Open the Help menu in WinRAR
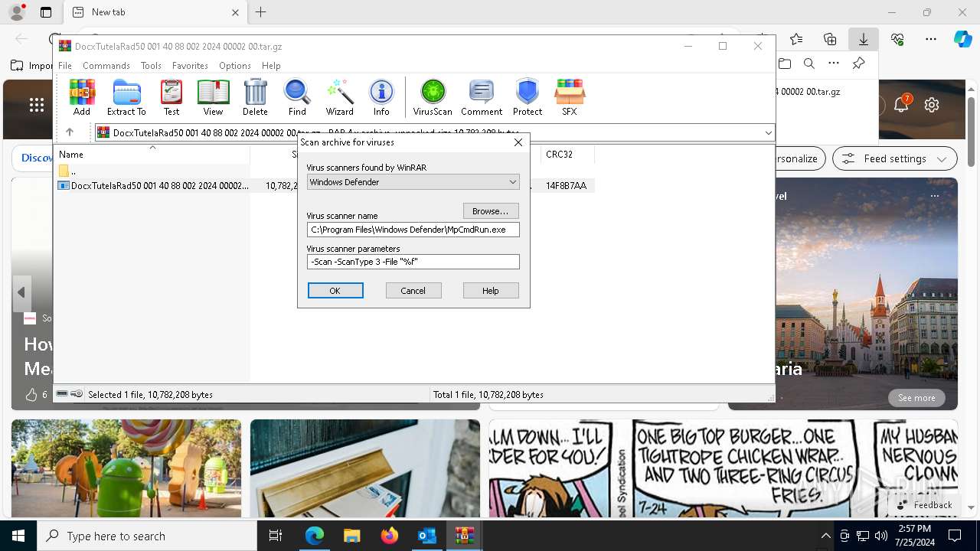The height and width of the screenshot is (551, 980). pyautogui.click(x=271, y=66)
